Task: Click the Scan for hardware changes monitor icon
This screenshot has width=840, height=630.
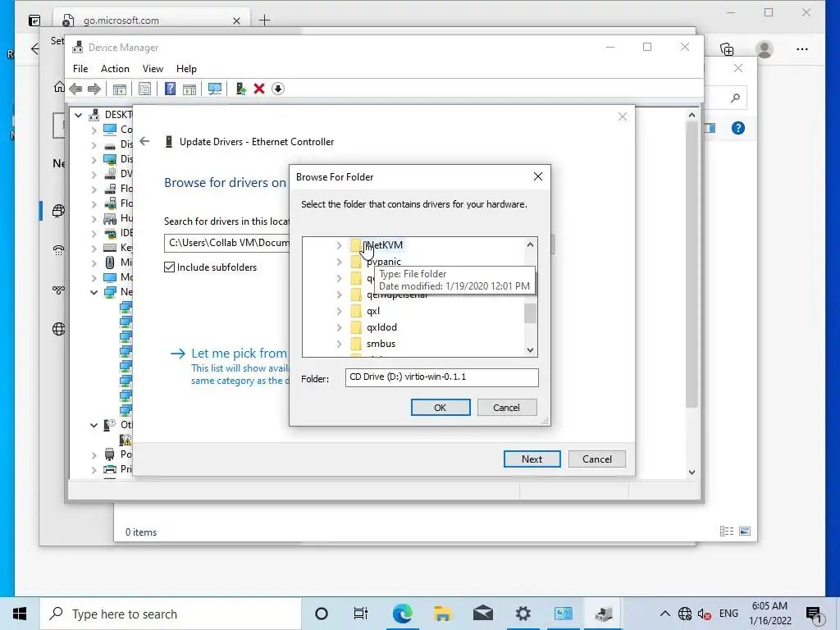Action: click(215, 89)
